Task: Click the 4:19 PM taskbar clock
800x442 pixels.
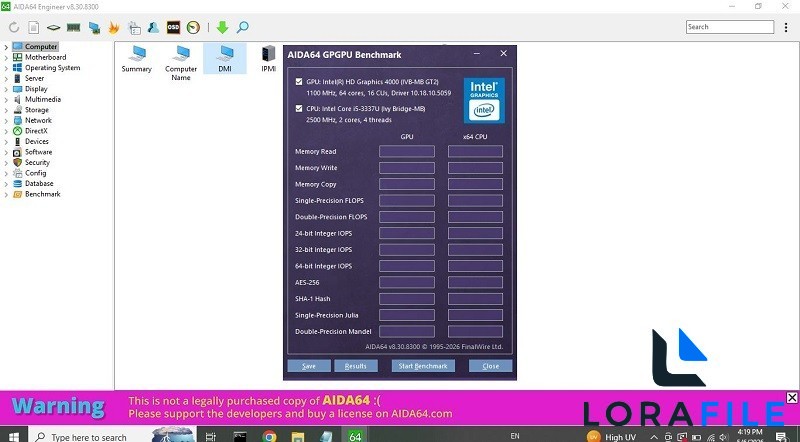Action: pyautogui.click(x=750, y=432)
